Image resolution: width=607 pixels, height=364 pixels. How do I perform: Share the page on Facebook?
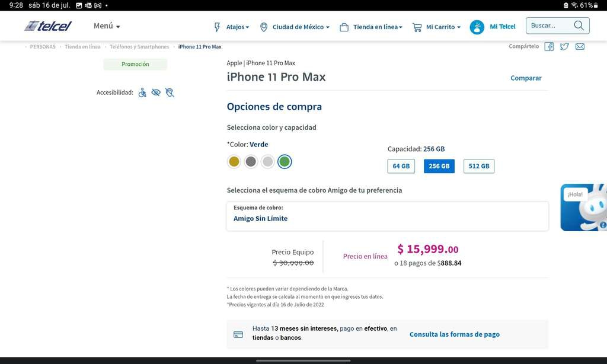(549, 47)
